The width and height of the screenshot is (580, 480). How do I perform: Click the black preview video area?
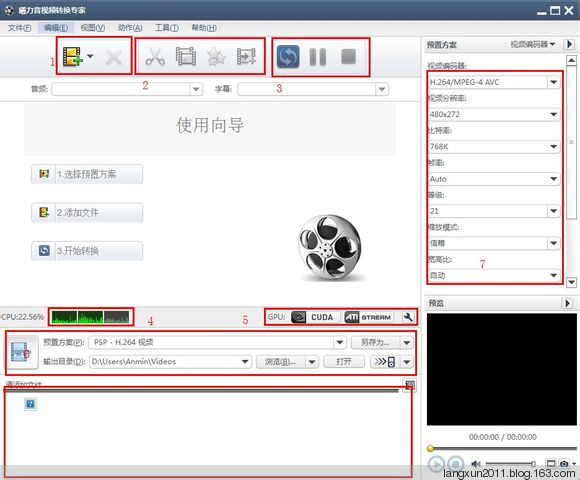[502, 369]
